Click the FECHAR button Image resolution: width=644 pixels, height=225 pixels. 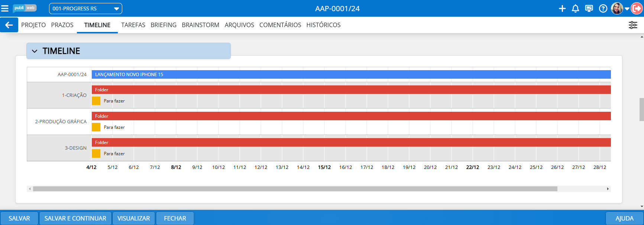175,218
